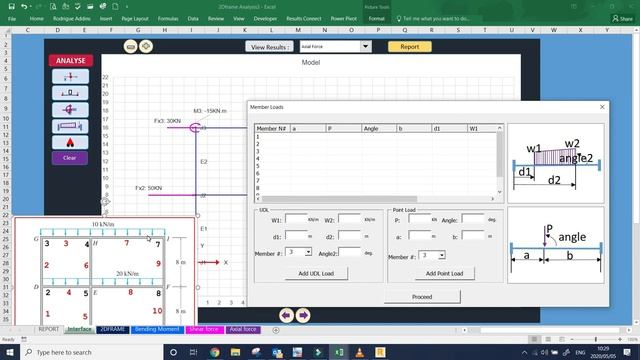Click the purple Clear button
Screen dimensions: 640x360
point(70,158)
